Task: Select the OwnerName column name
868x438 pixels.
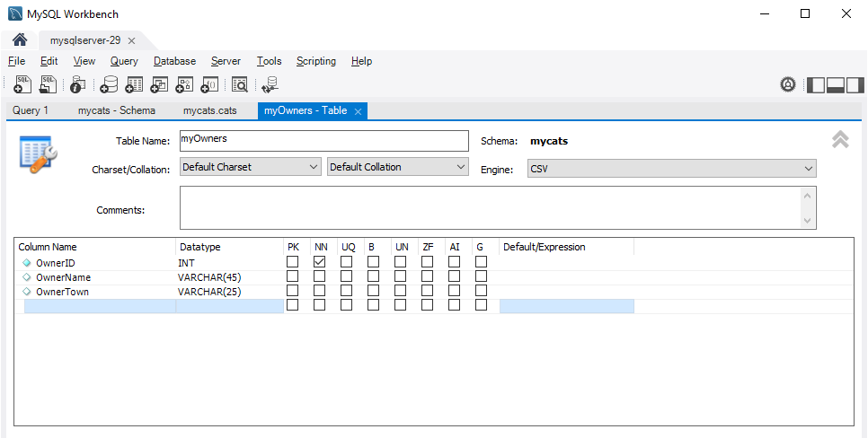Action: (63, 277)
